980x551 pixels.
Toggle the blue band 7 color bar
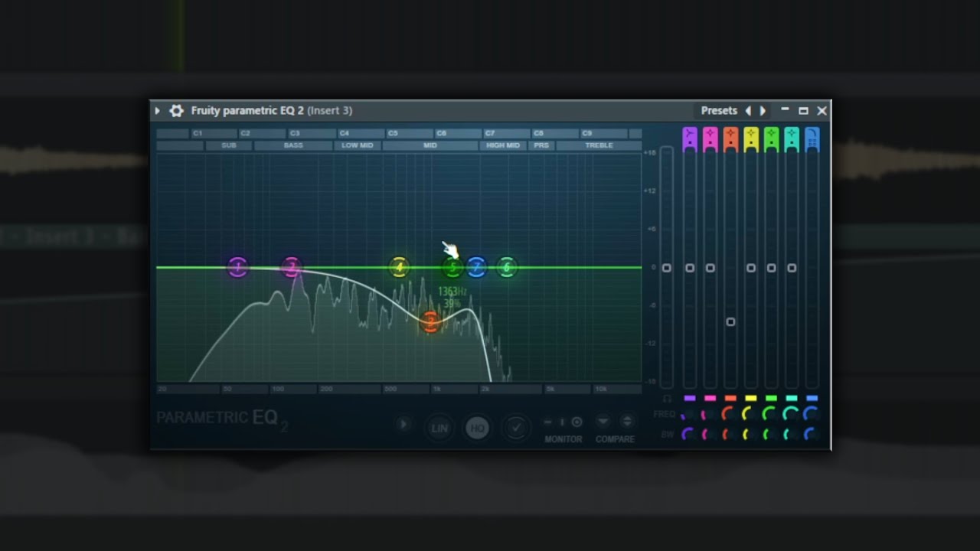812,398
